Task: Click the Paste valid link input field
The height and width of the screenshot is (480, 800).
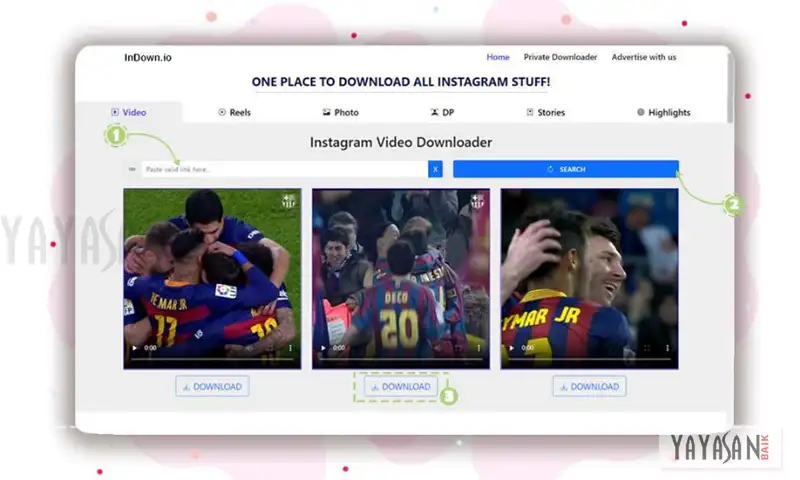Action: click(285, 169)
